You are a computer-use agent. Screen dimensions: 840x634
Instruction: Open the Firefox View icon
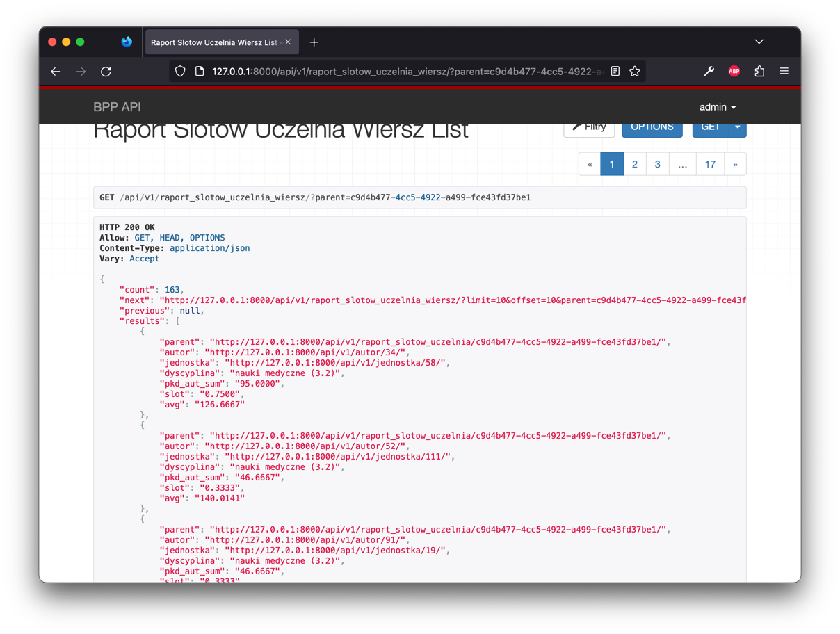click(x=126, y=42)
